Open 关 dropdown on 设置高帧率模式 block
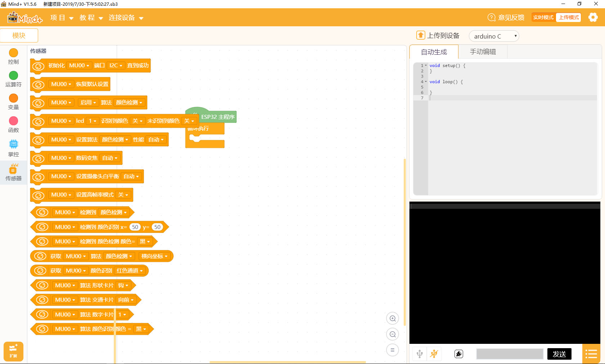The height and width of the screenshot is (364, 605). 123,195
